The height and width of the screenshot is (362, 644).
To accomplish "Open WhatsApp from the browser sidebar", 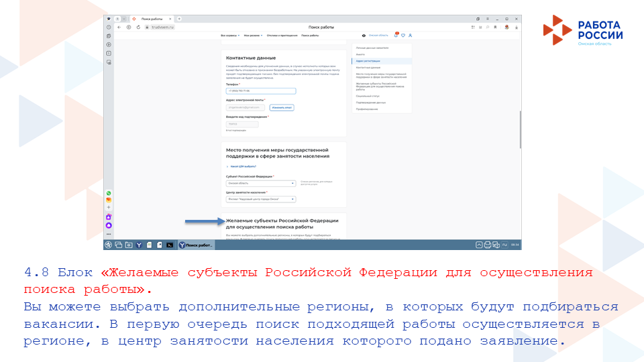I will [109, 193].
